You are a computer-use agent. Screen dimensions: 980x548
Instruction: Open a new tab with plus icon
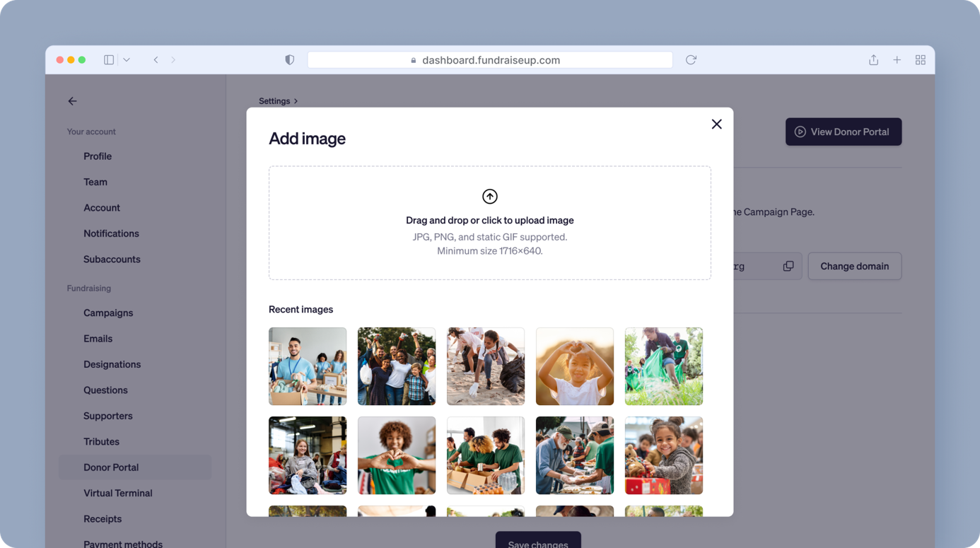click(x=897, y=60)
